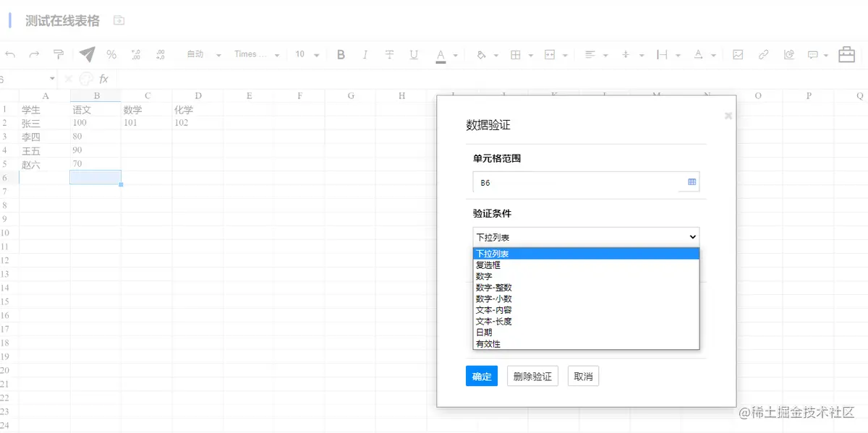Select cell containing 张三

pyautogui.click(x=45, y=124)
